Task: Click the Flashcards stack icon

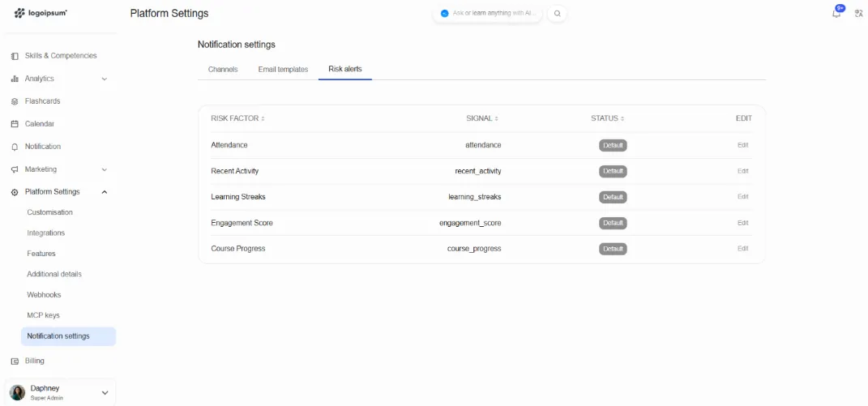Action: [x=15, y=101]
